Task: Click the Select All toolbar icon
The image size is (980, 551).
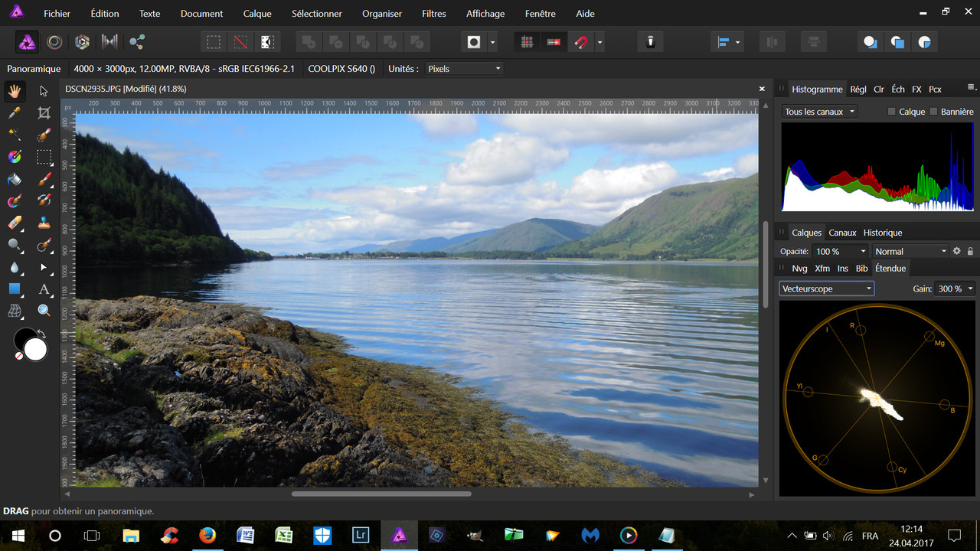Action: click(214, 42)
